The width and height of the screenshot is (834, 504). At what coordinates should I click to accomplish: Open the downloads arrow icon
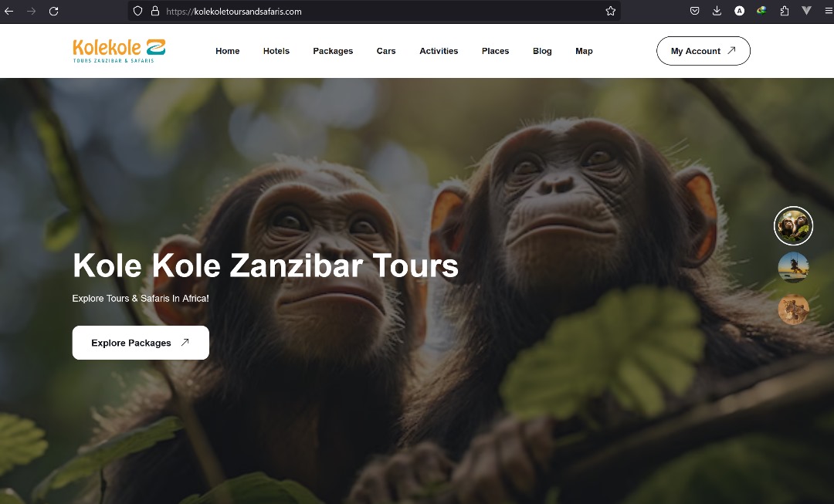click(x=717, y=11)
